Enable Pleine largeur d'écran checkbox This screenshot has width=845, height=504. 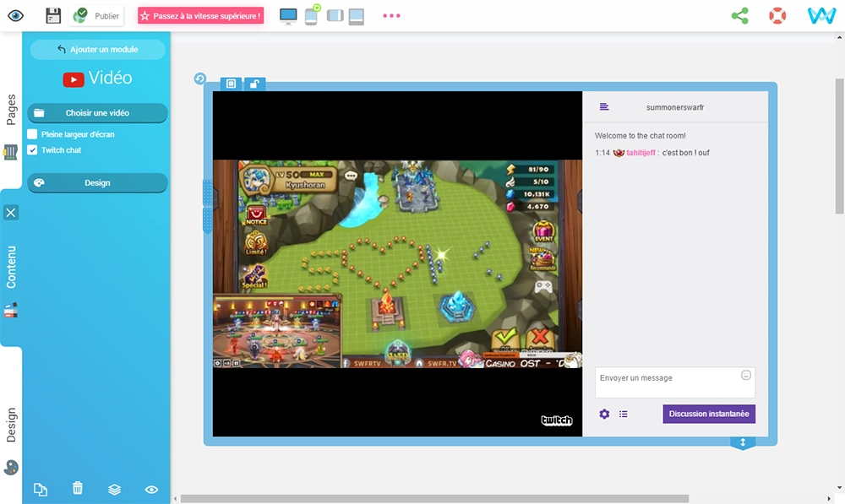[33, 134]
